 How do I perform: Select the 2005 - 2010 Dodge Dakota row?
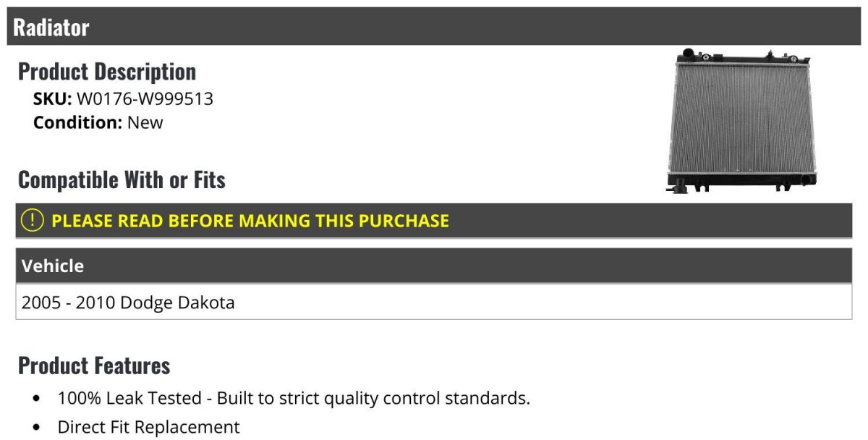pos(128,302)
